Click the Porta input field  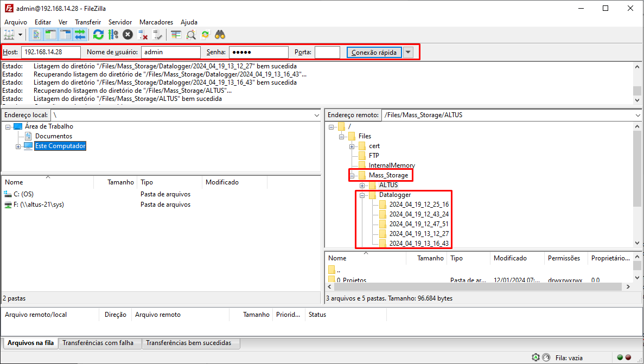click(327, 52)
